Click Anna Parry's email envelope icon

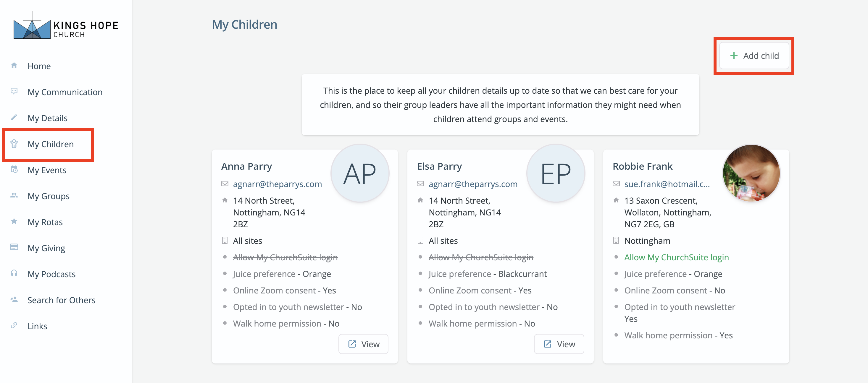(x=225, y=184)
